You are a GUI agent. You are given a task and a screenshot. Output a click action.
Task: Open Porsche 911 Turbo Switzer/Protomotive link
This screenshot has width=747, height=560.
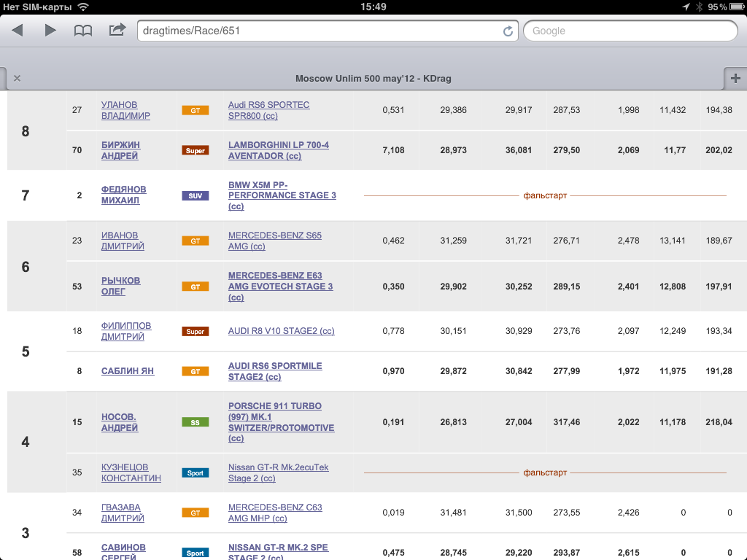(x=281, y=422)
